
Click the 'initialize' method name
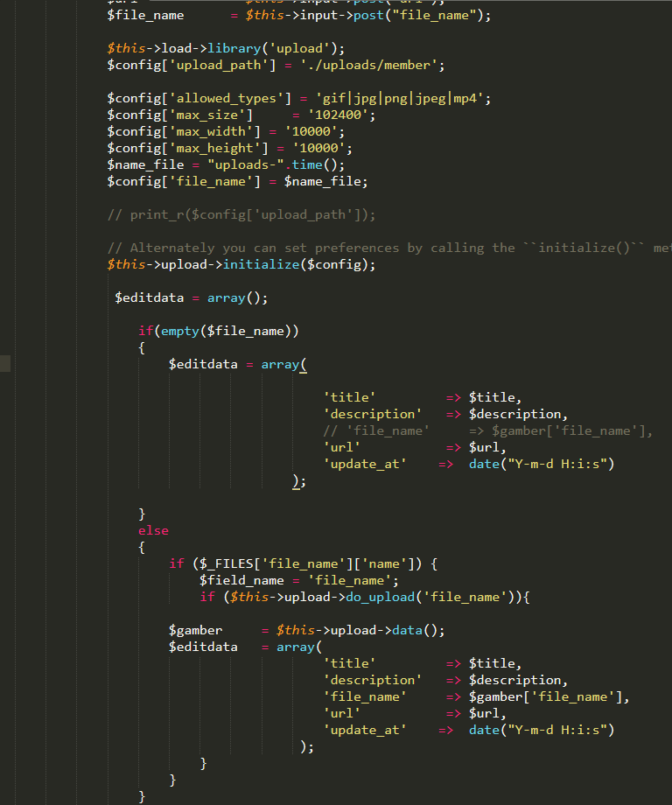[261, 264]
